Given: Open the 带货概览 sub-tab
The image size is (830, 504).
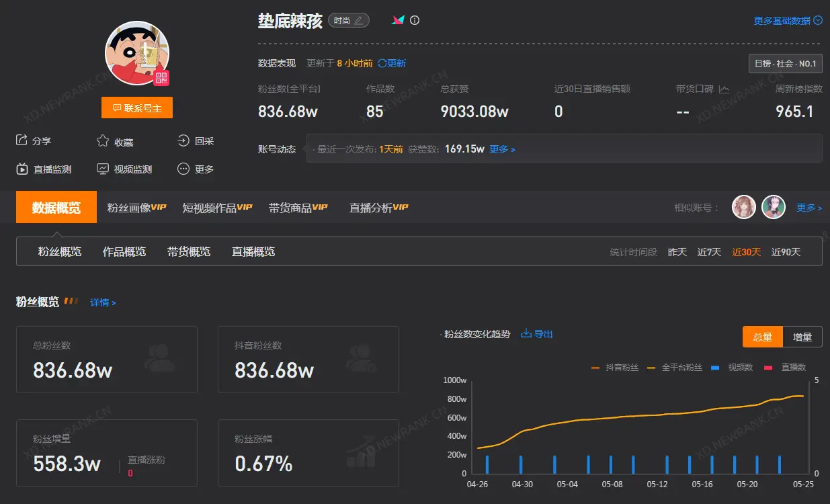Looking at the screenshot, I should [189, 251].
